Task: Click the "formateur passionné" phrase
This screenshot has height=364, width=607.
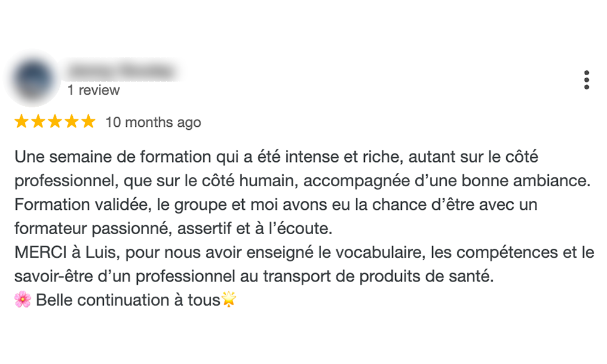Action: (93, 229)
